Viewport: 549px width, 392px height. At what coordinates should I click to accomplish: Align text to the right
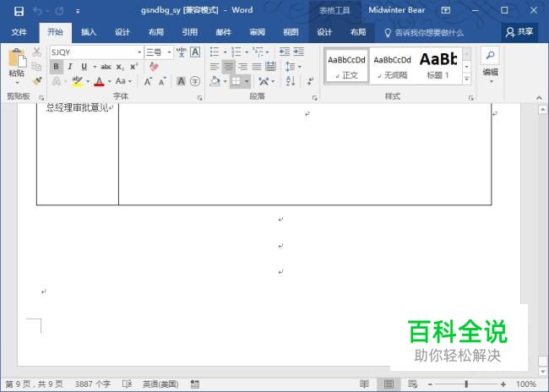pyautogui.click(x=242, y=67)
